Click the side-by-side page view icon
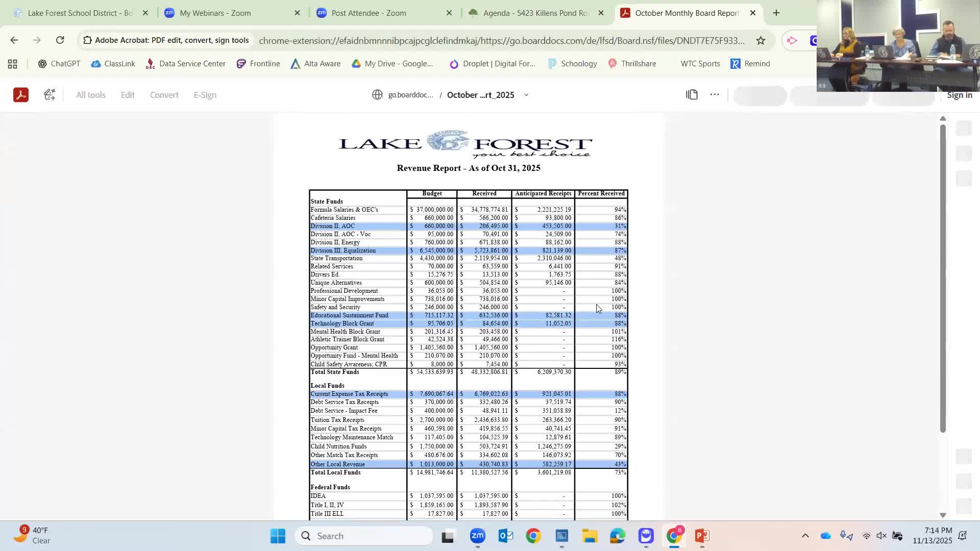The width and height of the screenshot is (980, 551). [692, 94]
